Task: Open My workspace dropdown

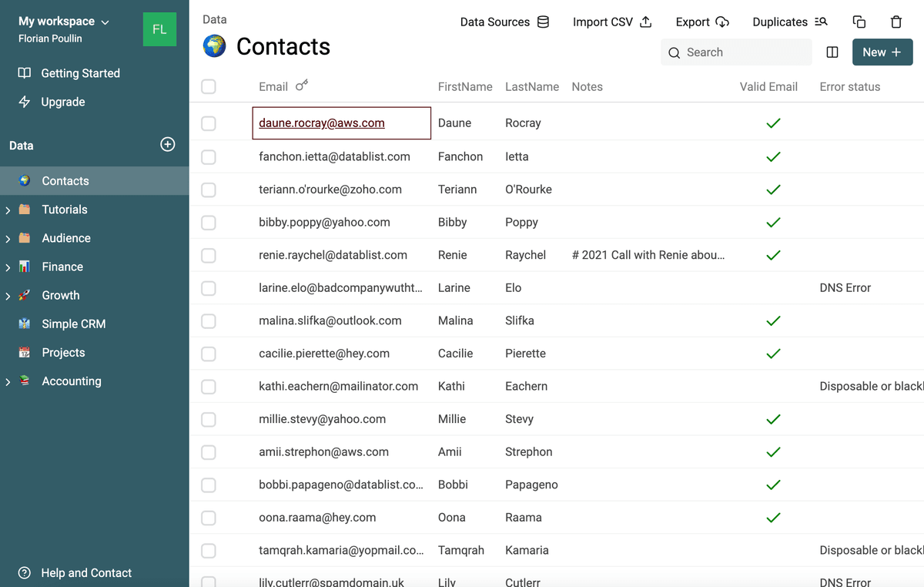Action: 64,22
